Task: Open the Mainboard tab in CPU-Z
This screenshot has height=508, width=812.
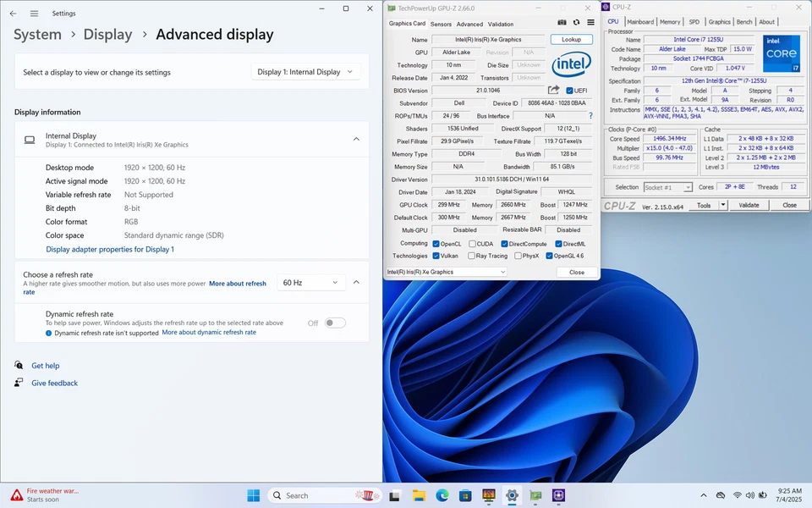Action: click(640, 22)
